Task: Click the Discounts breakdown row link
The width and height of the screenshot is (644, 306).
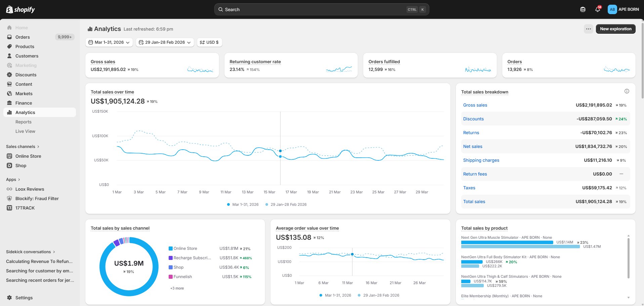Action: [473, 119]
